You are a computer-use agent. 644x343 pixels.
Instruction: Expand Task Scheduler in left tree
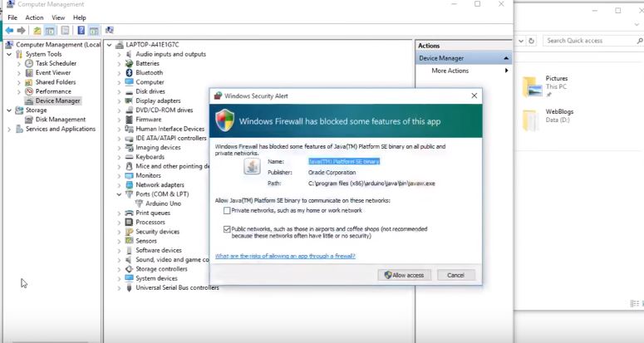coord(19,64)
